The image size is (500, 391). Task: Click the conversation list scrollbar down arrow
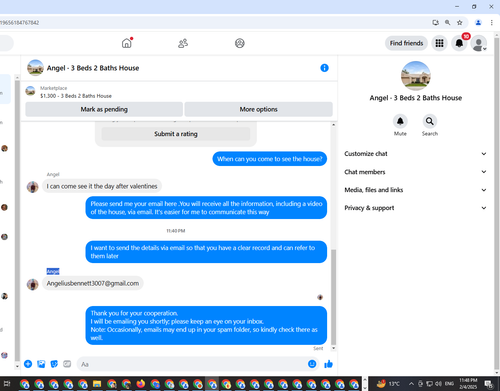17,366
